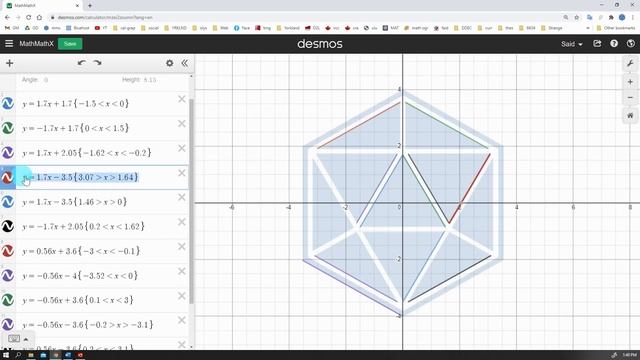Delete the y=-0.56x-4 expression
Screen dimensions: 640x360
point(182,271)
